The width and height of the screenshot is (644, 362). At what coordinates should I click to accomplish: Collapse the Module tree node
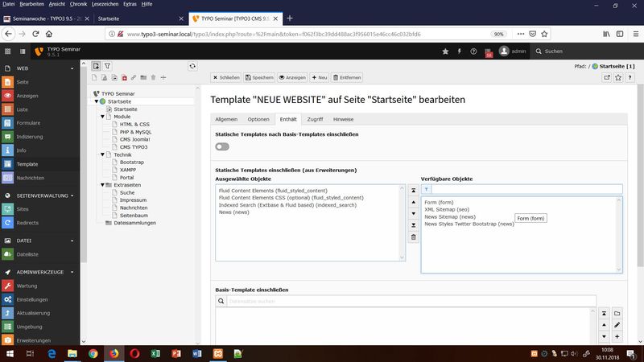(102, 117)
